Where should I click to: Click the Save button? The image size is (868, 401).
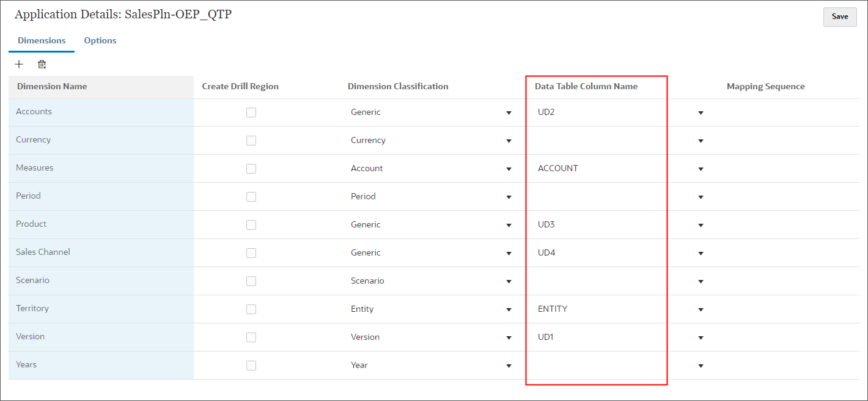839,17
